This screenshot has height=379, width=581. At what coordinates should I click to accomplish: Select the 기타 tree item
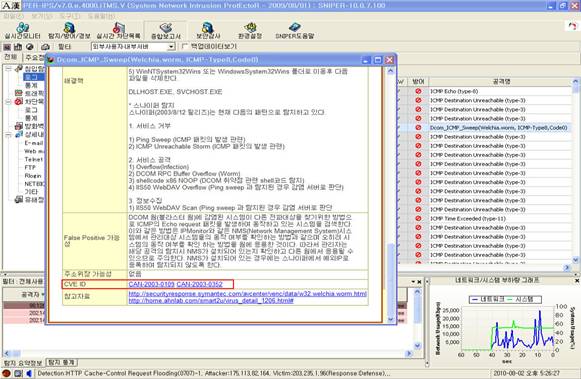31,192
